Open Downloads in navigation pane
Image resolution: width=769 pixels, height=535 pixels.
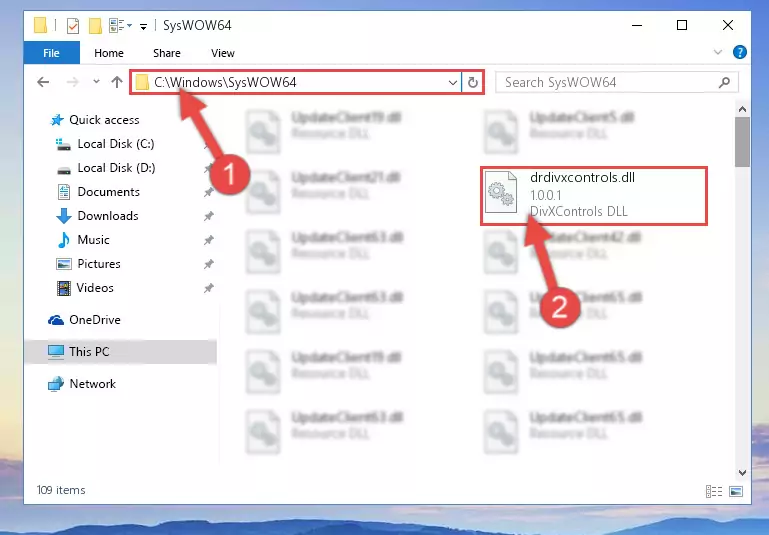[x=108, y=216]
